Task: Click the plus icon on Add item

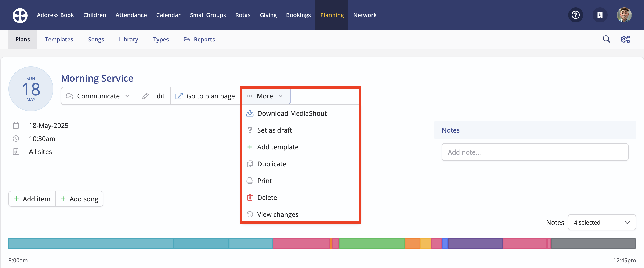Action: click(x=16, y=199)
